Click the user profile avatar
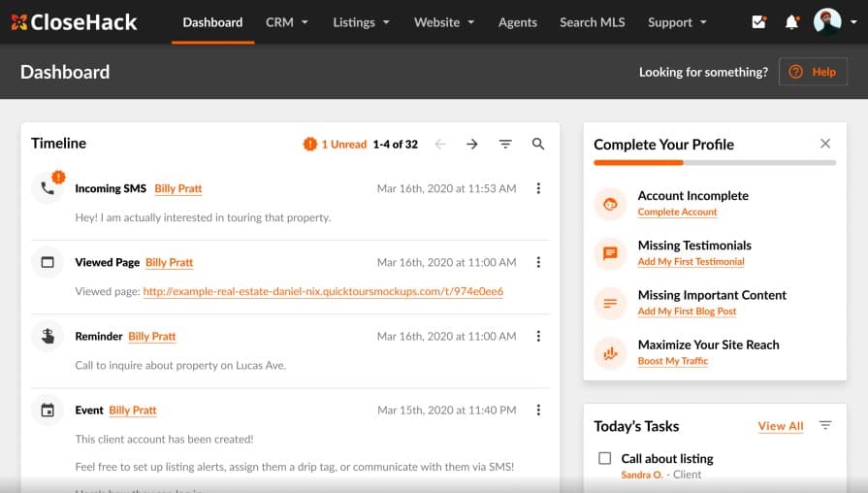Image resolution: width=868 pixels, height=493 pixels. click(827, 22)
